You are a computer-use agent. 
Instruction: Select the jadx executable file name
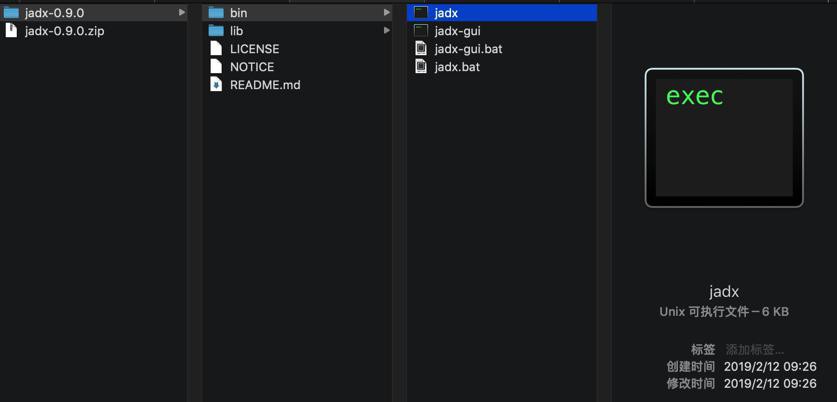coord(446,13)
